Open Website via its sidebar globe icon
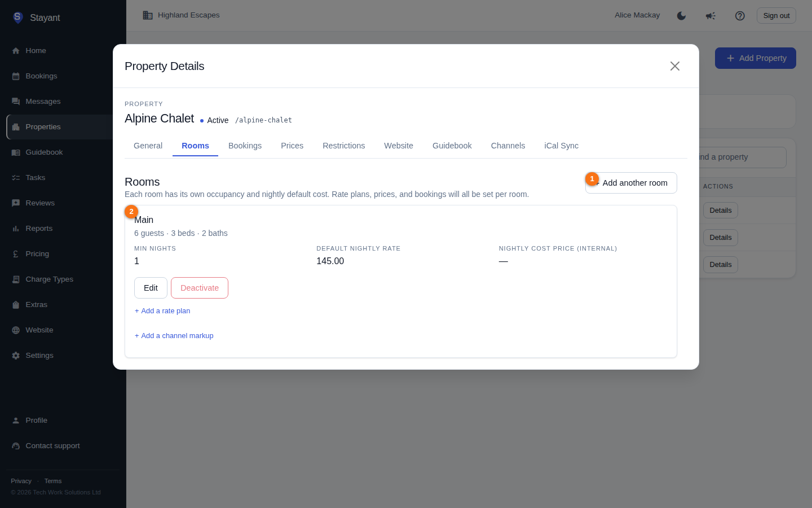 pyautogui.click(x=16, y=330)
